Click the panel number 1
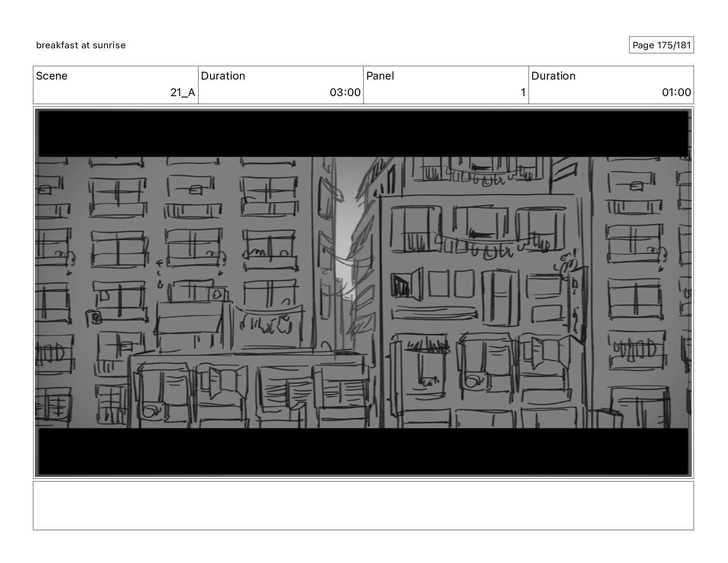 point(523,92)
